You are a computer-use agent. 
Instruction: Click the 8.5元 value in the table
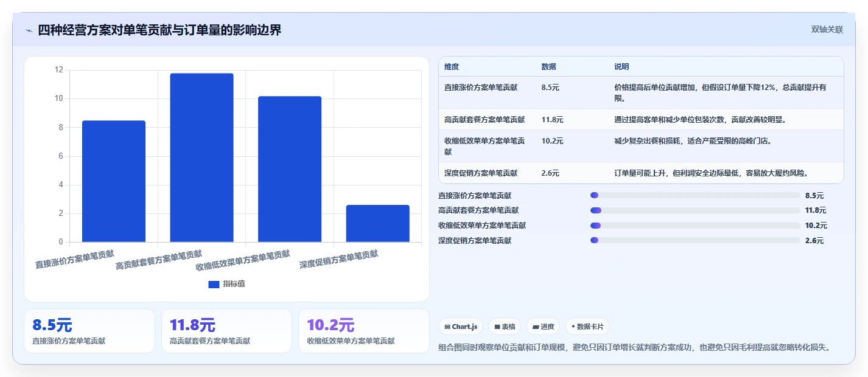pyautogui.click(x=550, y=88)
